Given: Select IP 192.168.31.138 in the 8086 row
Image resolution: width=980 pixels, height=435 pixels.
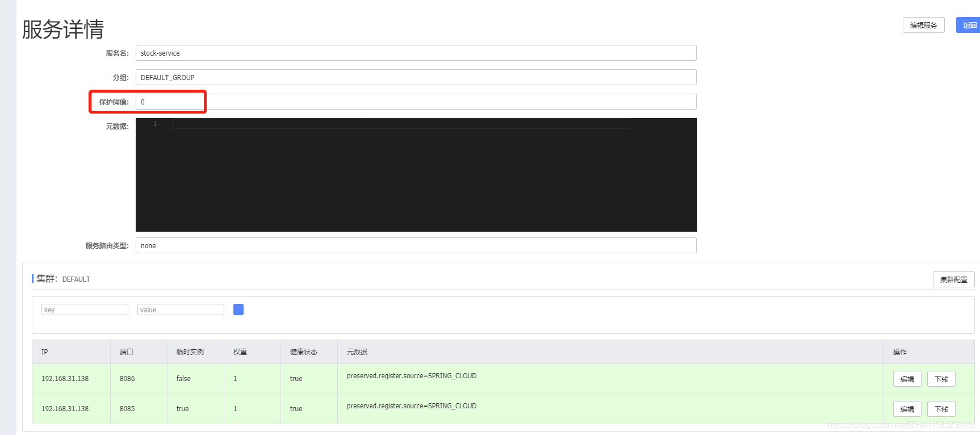Looking at the screenshot, I should 65,379.
